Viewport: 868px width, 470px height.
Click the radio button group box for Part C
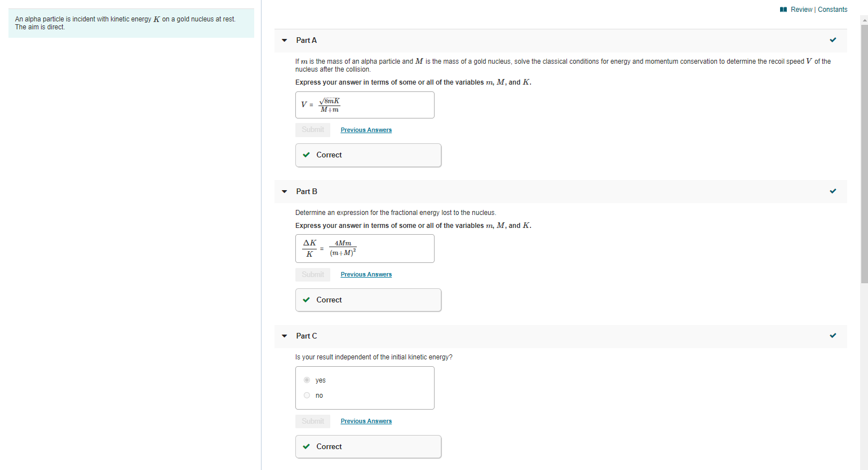click(365, 388)
